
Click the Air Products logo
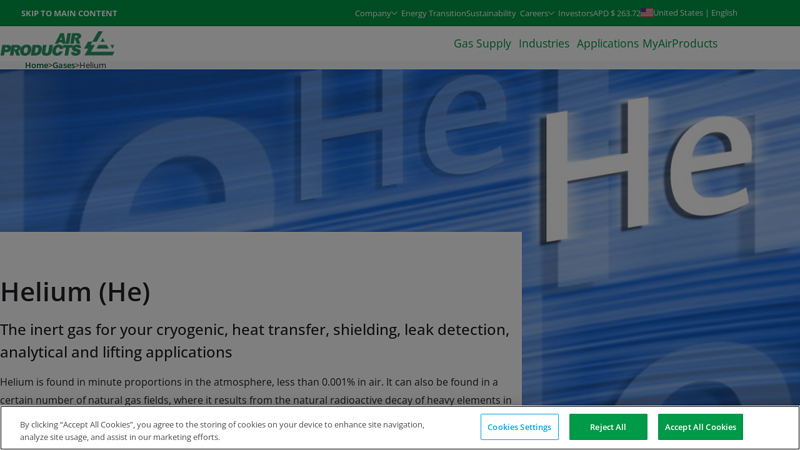(57, 44)
